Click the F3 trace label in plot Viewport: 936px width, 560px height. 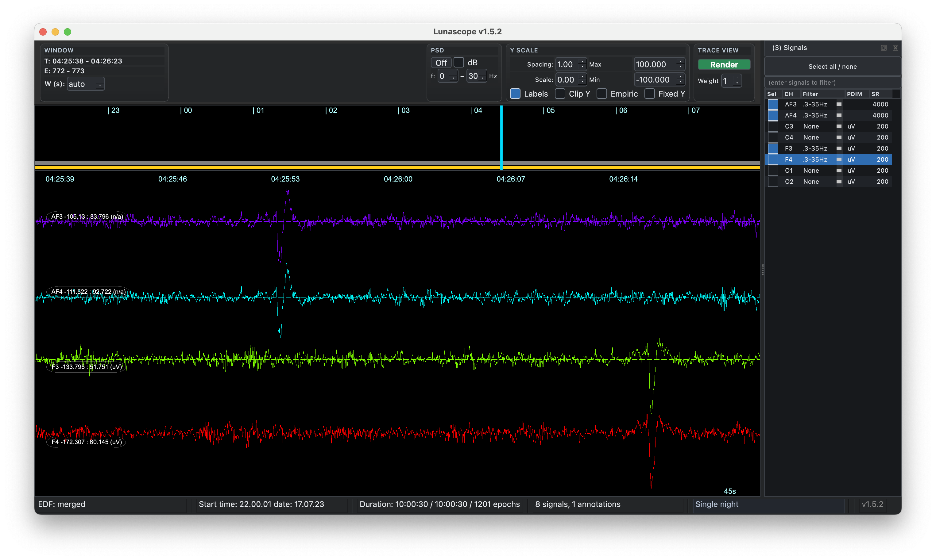tap(87, 366)
